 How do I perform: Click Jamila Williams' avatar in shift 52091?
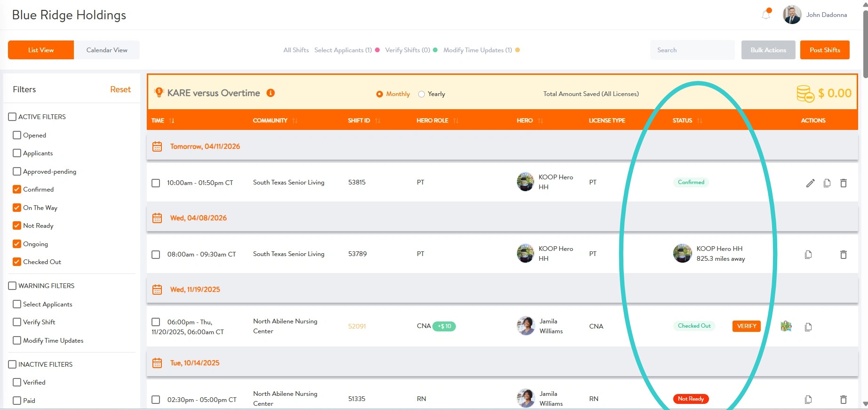point(526,326)
